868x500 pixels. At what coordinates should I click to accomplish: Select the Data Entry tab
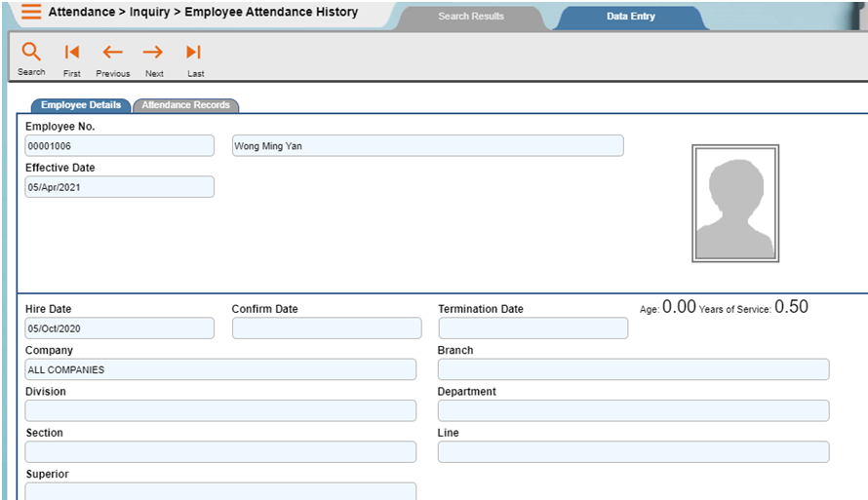[x=630, y=17]
